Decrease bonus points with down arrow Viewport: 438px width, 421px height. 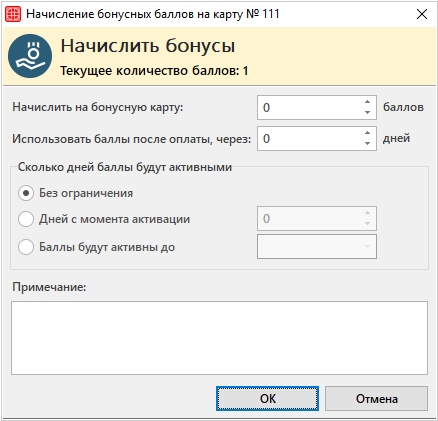(x=367, y=113)
